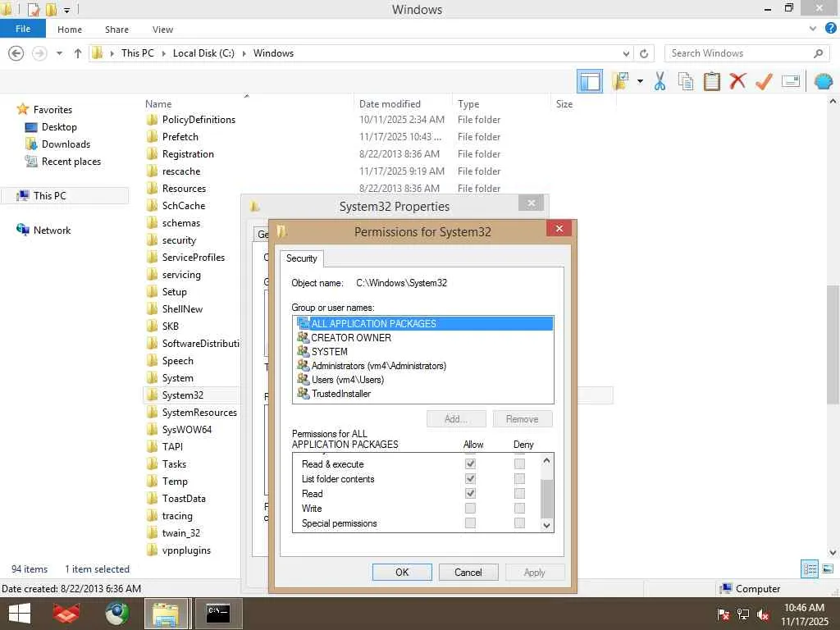
Task: Click the red X Delete icon
Action: click(737, 81)
